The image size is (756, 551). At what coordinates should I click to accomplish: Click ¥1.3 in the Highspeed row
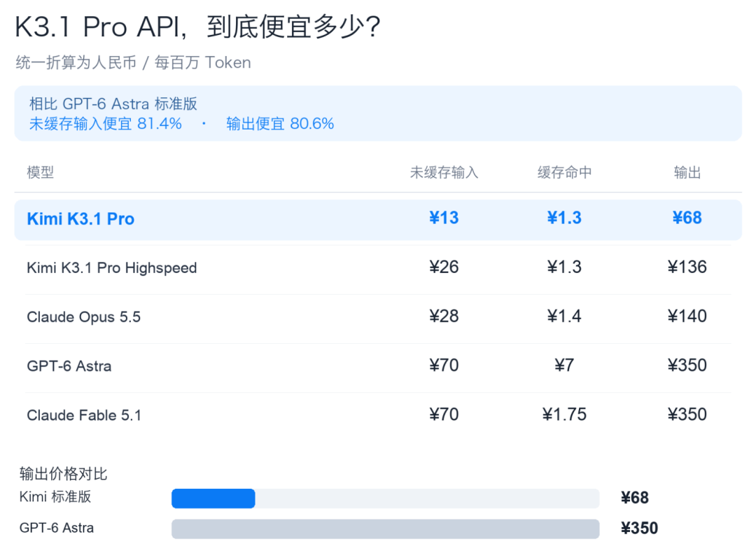click(x=565, y=267)
